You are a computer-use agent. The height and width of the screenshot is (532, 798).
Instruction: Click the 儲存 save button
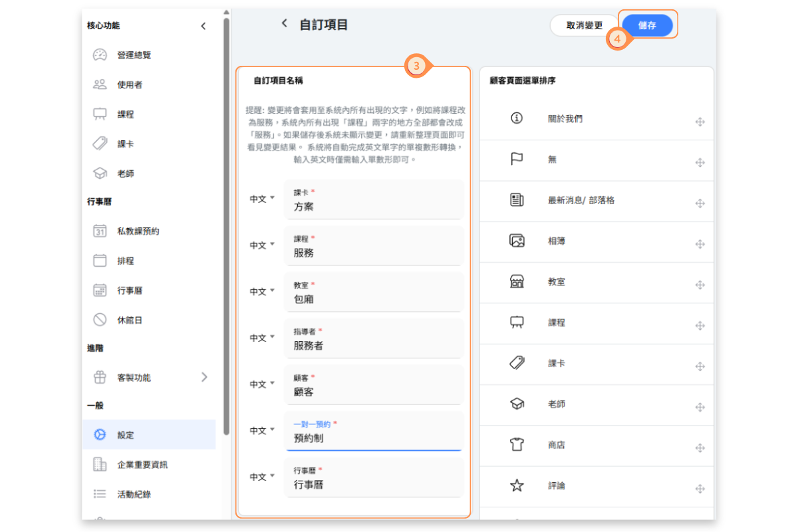click(x=646, y=25)
